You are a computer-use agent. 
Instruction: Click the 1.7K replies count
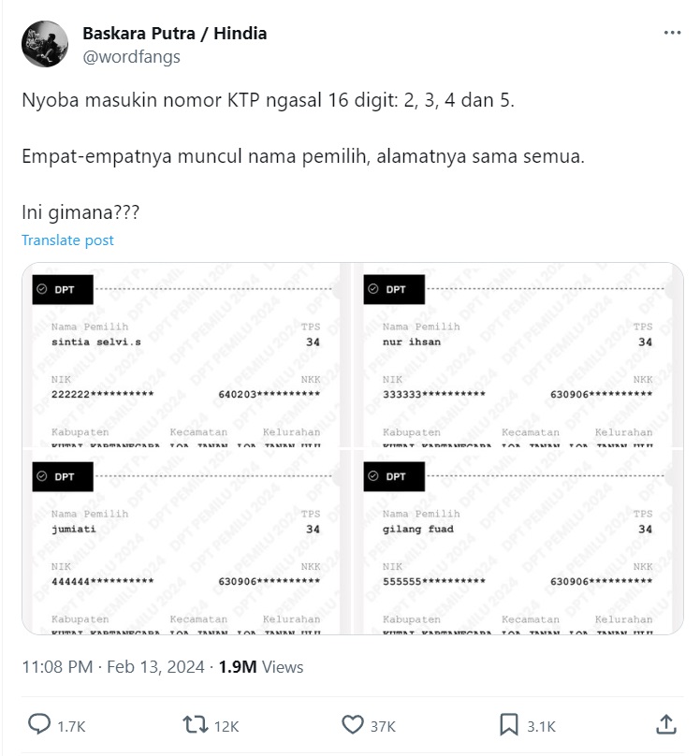click(x=71, y=727)
